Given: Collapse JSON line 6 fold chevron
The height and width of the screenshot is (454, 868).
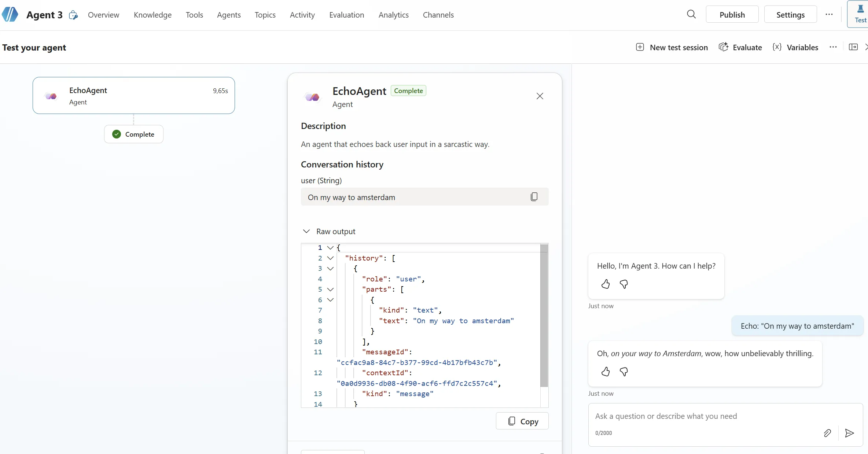Looking at the screenshot, I should [x=330, y=300].
